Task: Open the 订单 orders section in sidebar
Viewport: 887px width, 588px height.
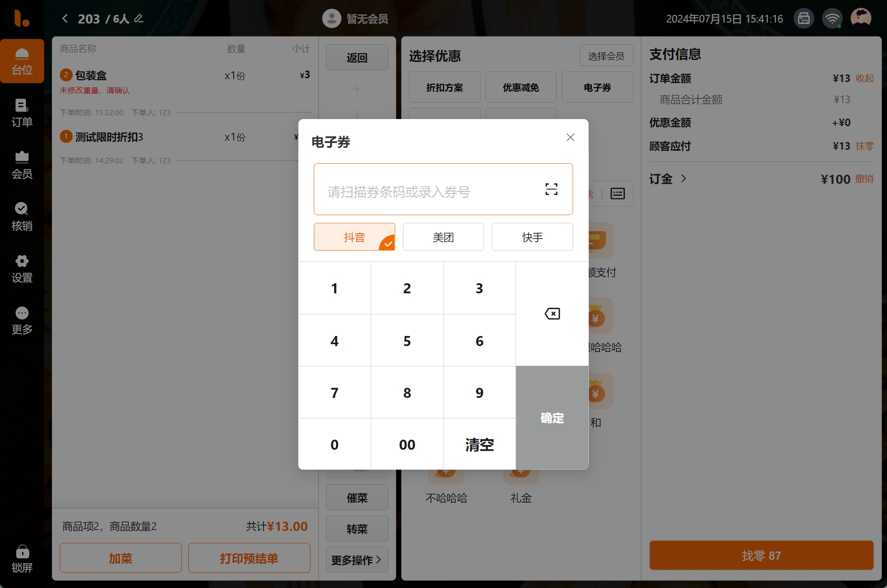Action: (22, 113)
